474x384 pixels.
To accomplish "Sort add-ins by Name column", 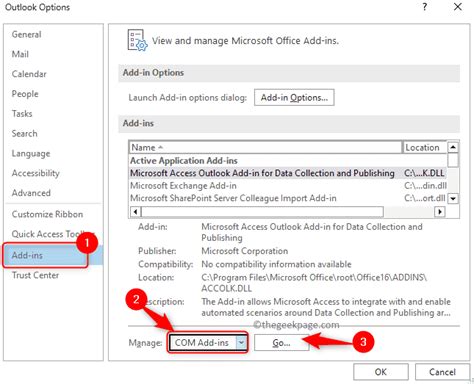I will pos(265,147).
